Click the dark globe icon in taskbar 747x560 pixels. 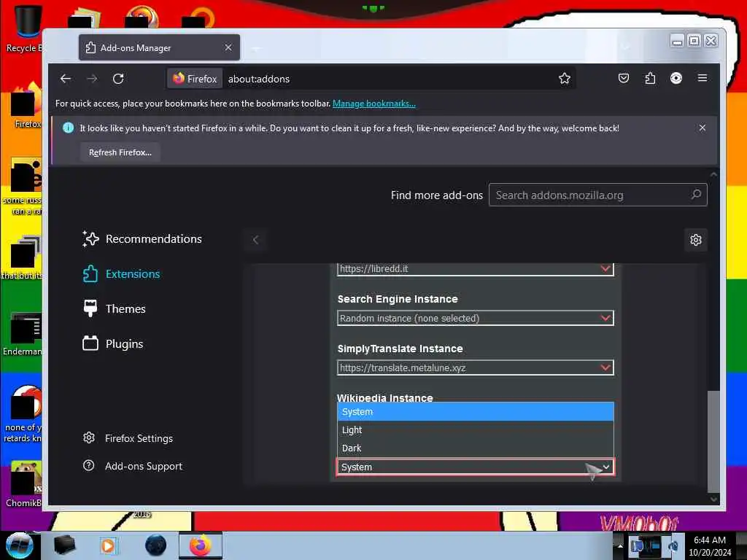pyautogui.click(x=156, y=545)
